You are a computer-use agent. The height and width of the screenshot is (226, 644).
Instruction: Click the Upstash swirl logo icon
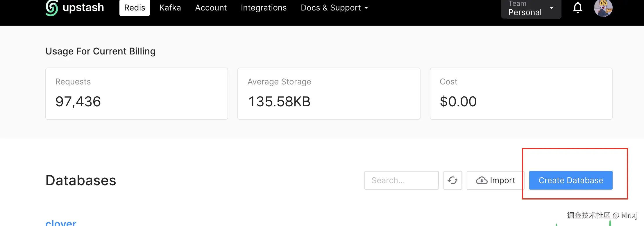tap(52, 8)
